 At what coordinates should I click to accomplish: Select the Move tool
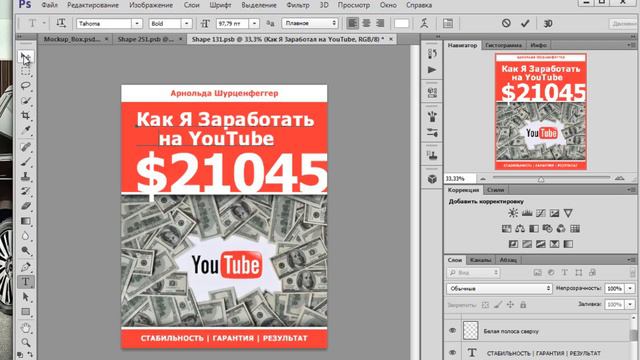coord(25,57)
